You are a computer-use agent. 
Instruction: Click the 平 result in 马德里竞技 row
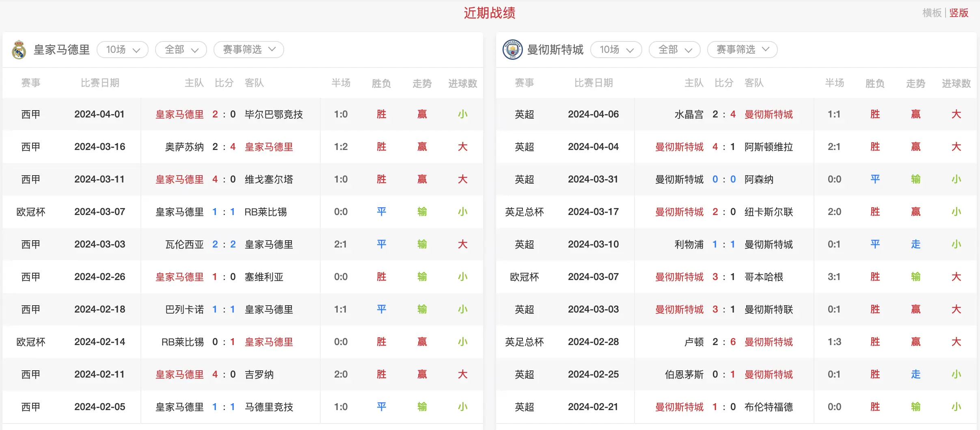point(381,407)
